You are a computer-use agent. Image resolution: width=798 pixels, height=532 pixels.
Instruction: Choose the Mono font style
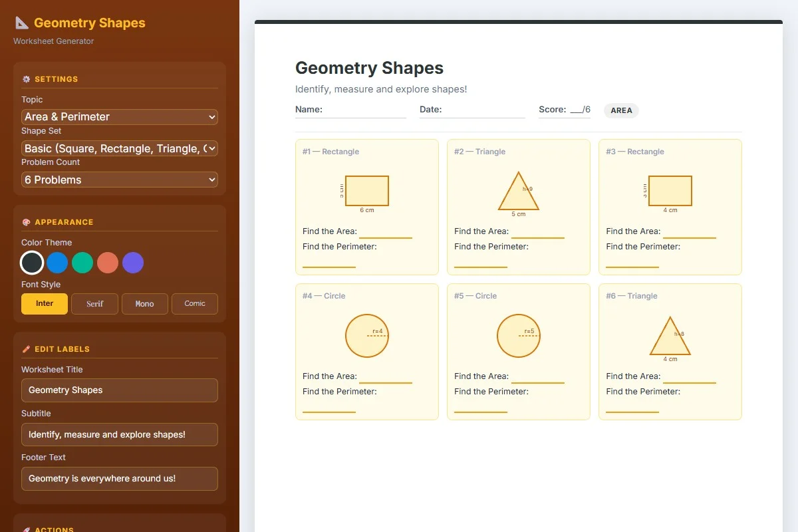pos(145,304)
